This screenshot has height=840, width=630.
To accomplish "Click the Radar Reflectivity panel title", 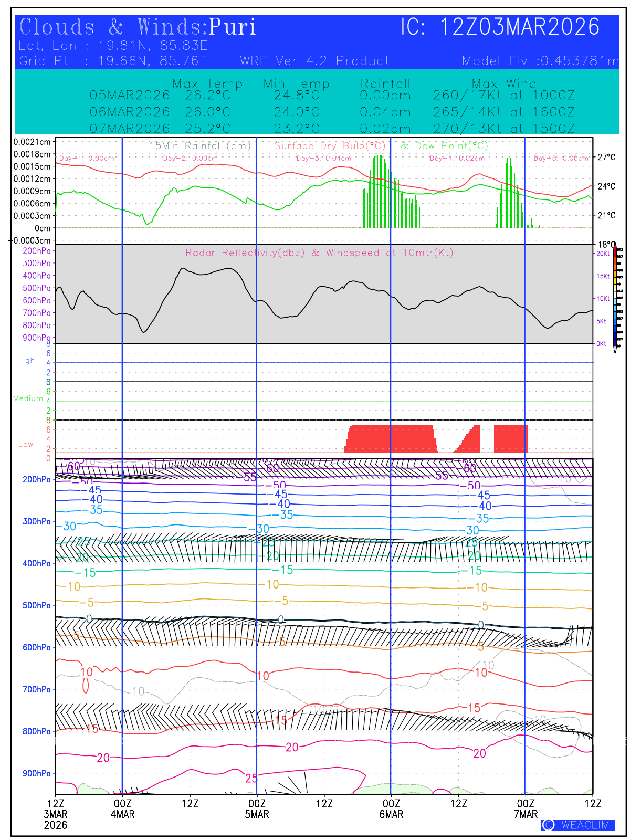I will coord(319,253).
